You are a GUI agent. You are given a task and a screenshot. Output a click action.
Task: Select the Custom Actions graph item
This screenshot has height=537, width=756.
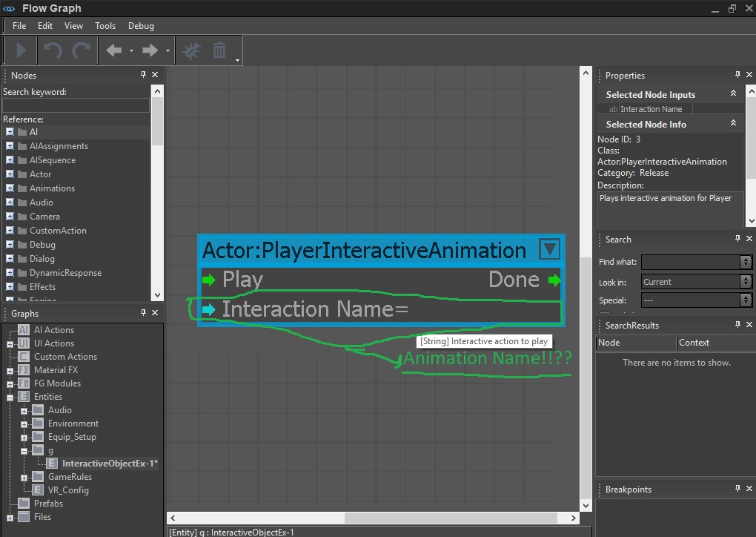[65, 357]
